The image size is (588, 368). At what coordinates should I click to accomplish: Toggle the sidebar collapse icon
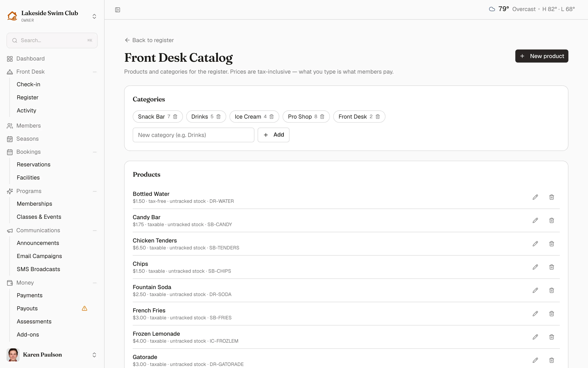(x=118, y=10)
